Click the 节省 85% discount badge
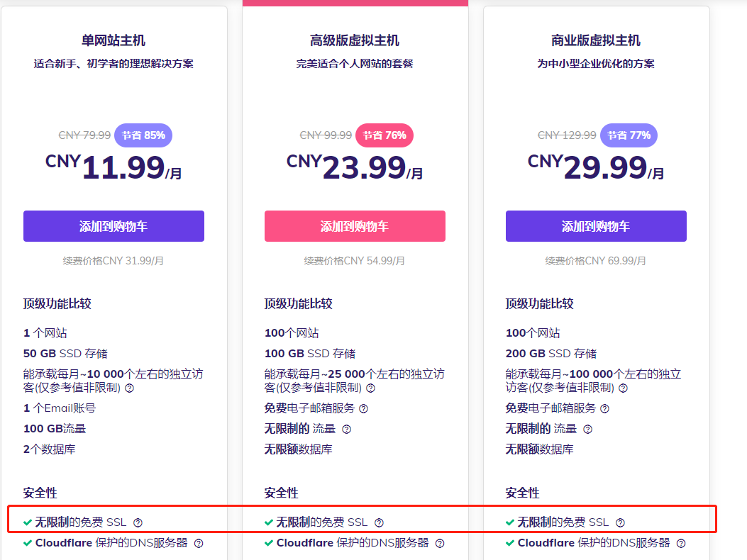 click(x=143, y=135)
